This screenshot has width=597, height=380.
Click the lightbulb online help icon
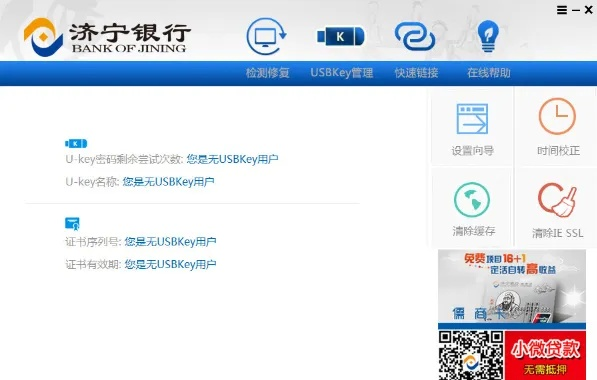488,37
